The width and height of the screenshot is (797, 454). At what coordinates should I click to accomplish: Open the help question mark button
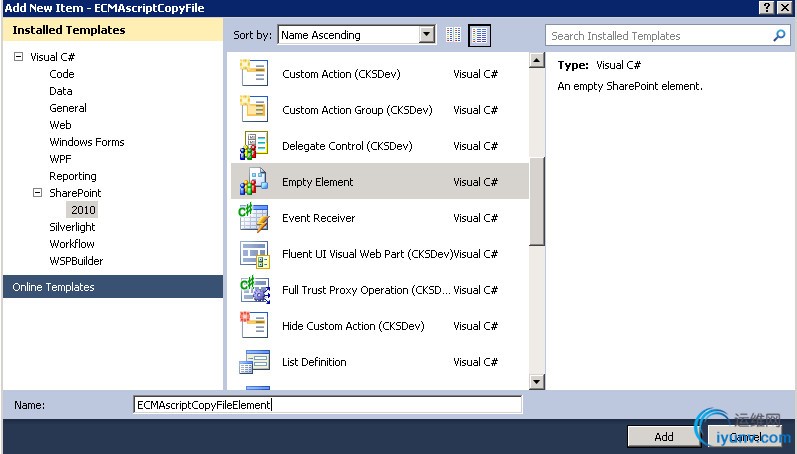click(x=768, y=7)
